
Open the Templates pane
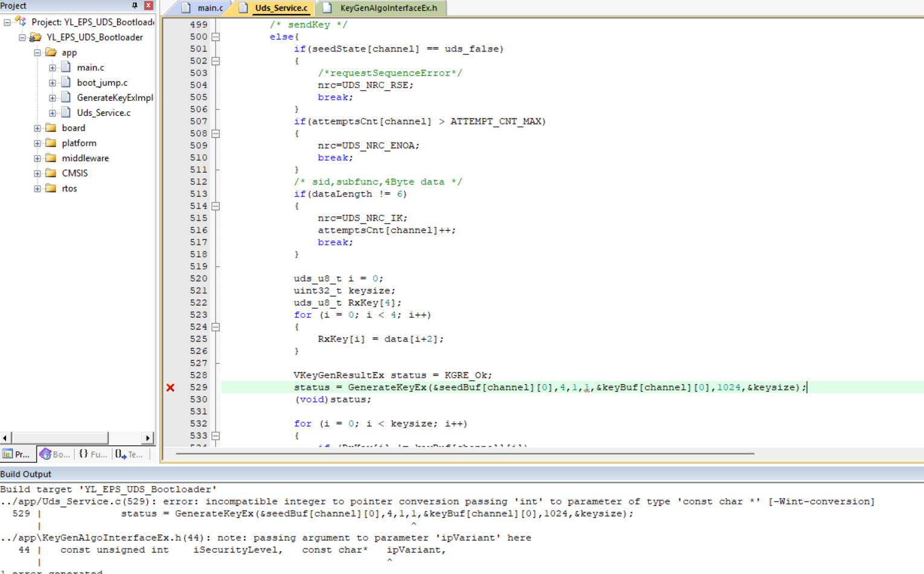click(129, 454)
